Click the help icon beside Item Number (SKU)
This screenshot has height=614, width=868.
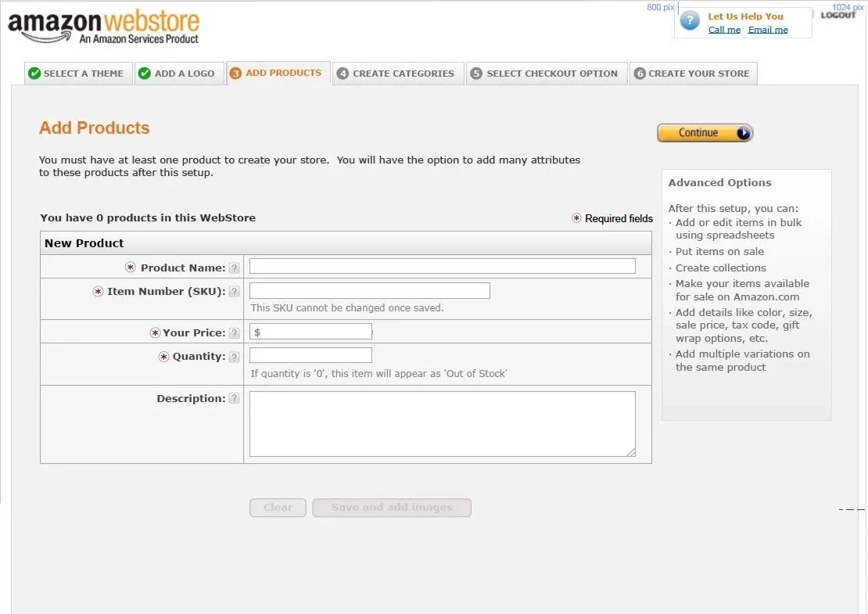[234, 291]
